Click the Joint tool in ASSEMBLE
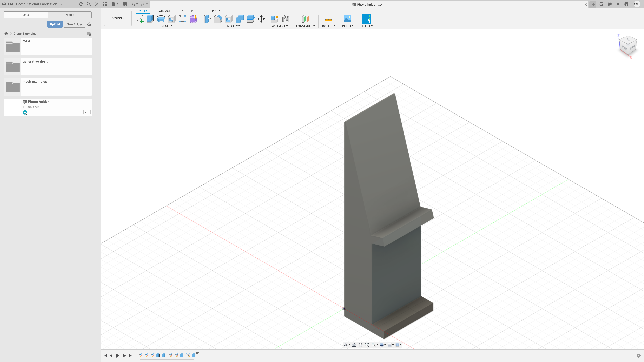This screenshot has width=644, height=362. [x=285, y=19]
